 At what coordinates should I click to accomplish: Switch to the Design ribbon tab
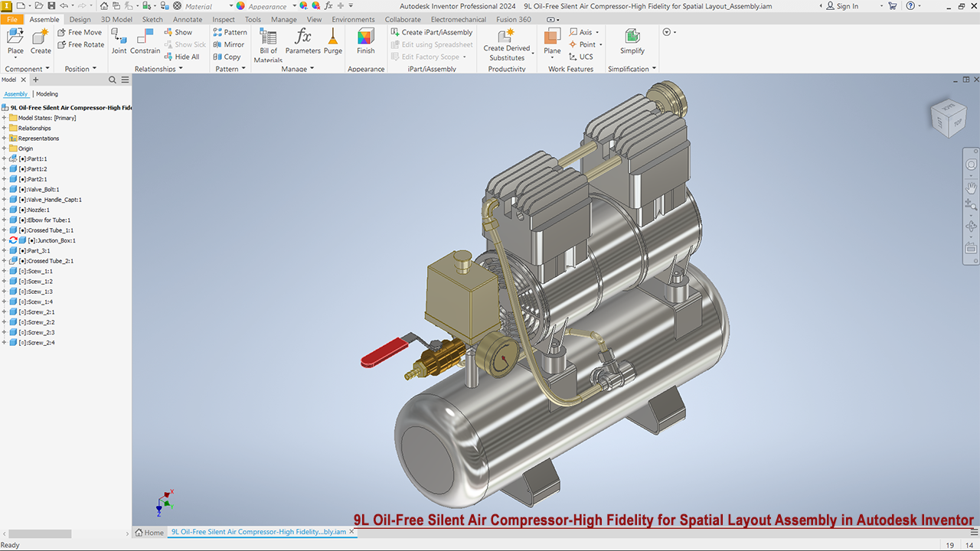80,19
